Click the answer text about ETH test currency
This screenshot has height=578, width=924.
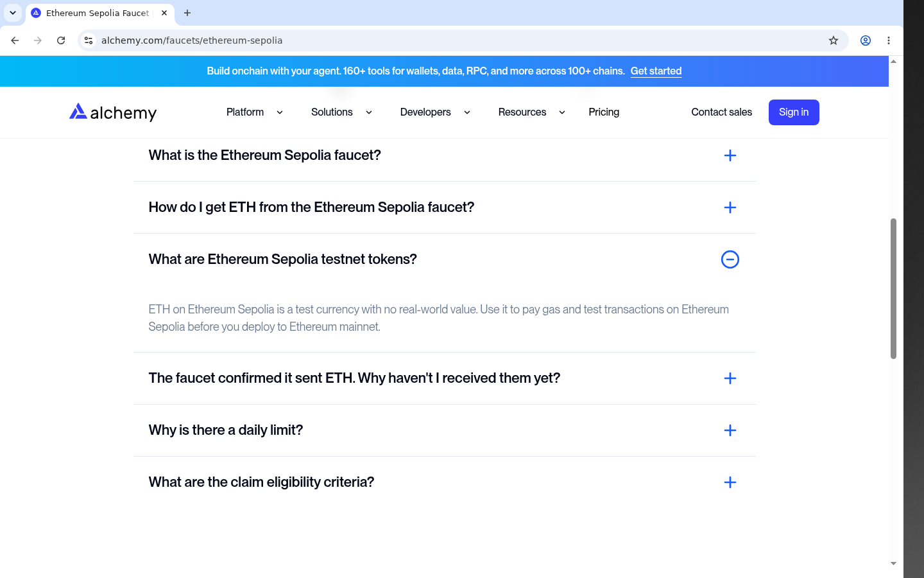point(439,318)
